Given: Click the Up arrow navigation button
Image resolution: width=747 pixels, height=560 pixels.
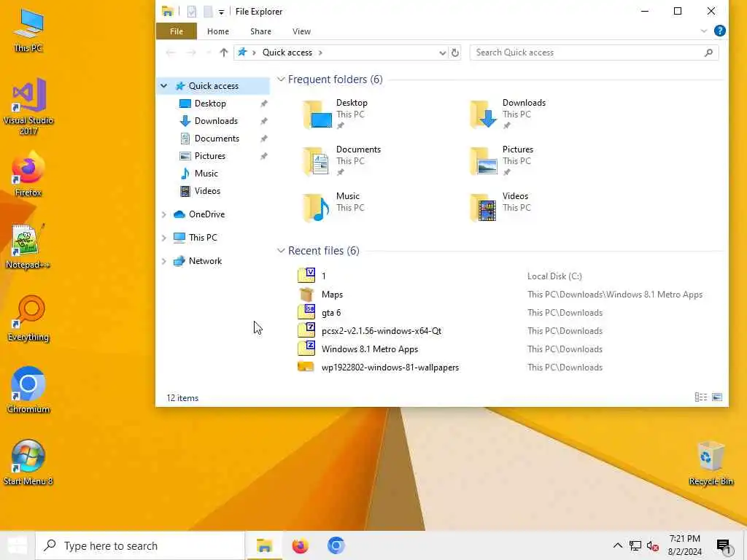Looking at the screenshot, I should [223, 52].
